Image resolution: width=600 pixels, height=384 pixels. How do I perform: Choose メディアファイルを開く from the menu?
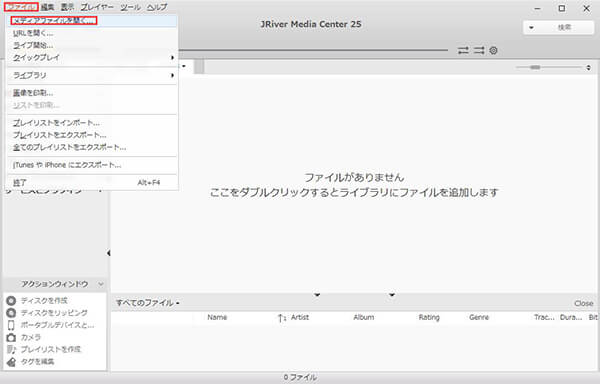92,21
